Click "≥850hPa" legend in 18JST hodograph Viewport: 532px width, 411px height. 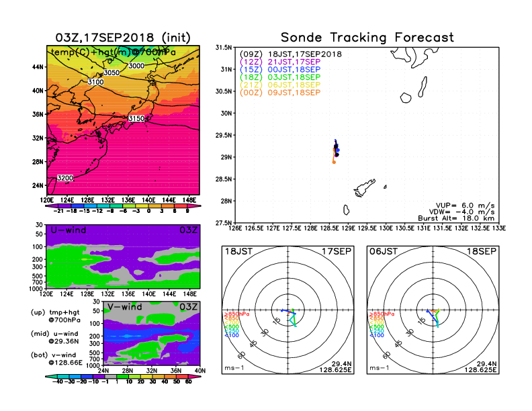pos(236,314)
